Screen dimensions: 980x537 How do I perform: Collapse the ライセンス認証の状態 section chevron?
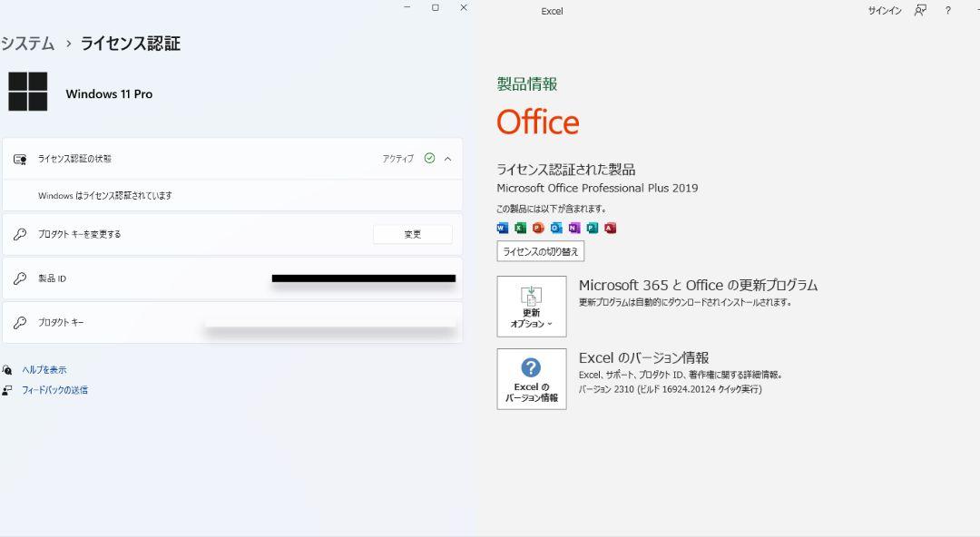click(x=448, y=159)
